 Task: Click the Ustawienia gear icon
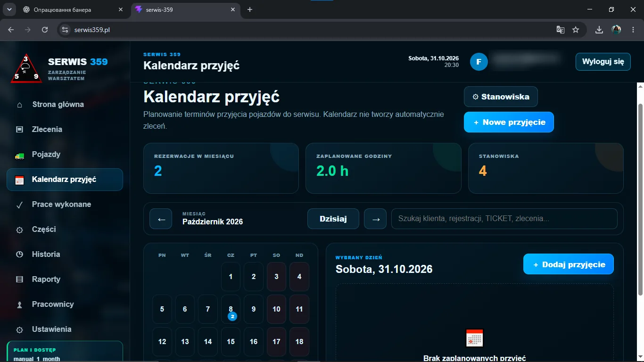[x=19, y=330]
